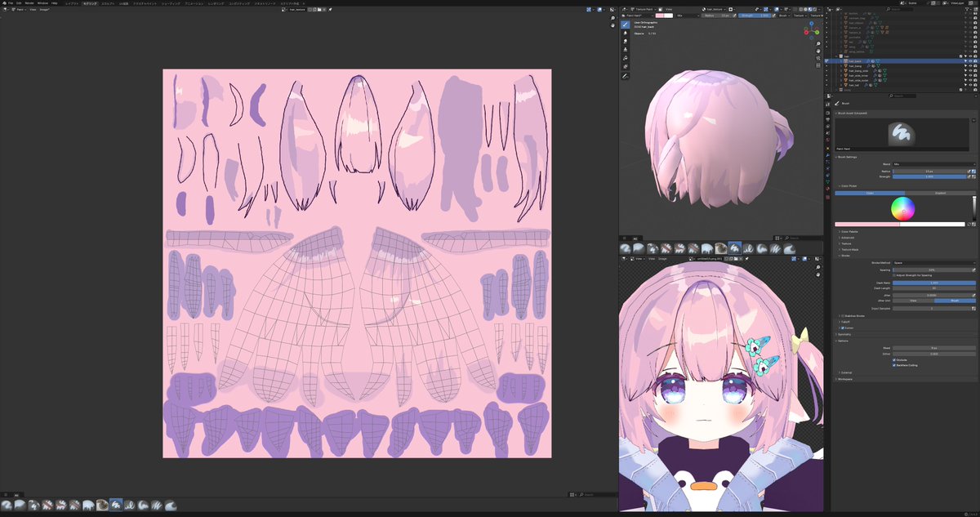Open the Window menu
Image resolution: width=980 pixels, height=517 pixels.
click(42, 3)
